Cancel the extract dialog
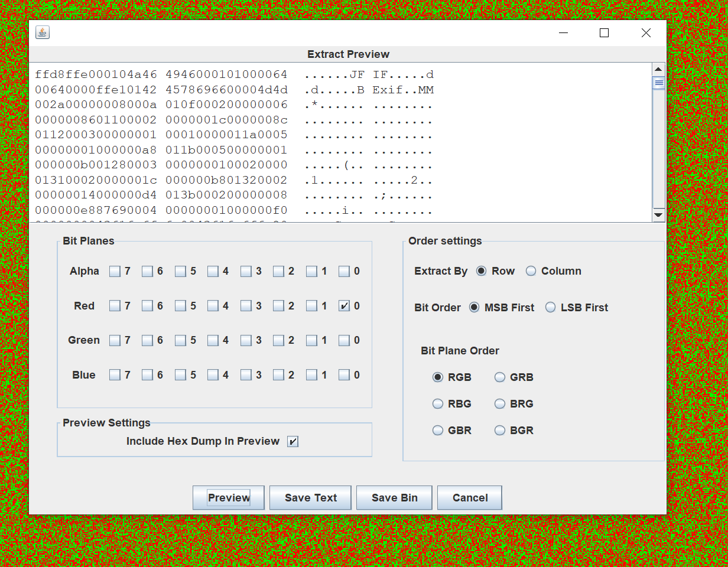The image size is (728, 567). pyautogui.click(x=470, y=498)
